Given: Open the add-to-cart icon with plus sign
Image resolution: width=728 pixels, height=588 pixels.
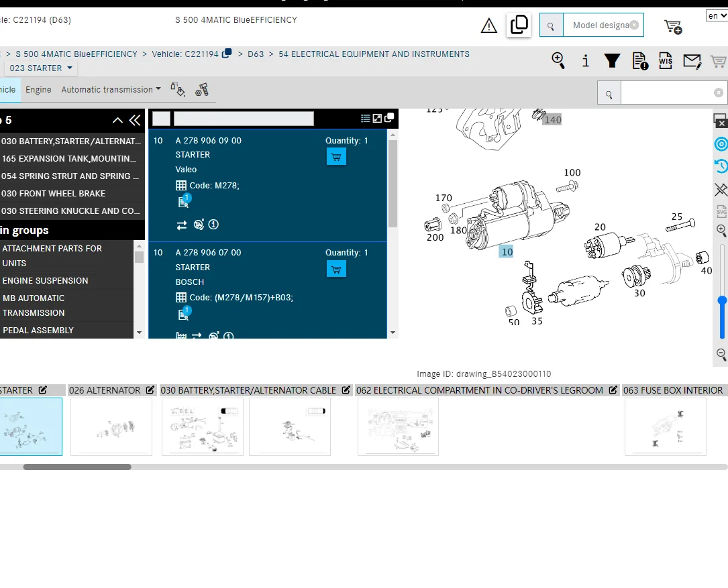Looking at the screenshot, I should (673, 26).
